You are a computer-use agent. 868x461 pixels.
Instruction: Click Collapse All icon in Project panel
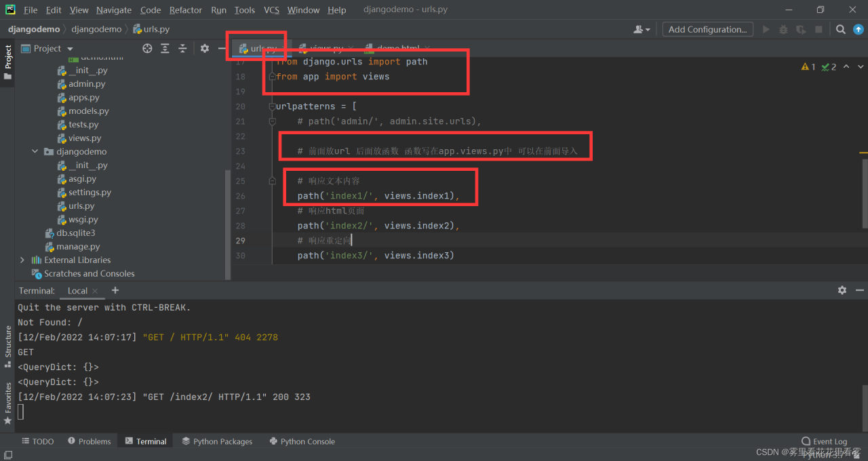[182, 48]
